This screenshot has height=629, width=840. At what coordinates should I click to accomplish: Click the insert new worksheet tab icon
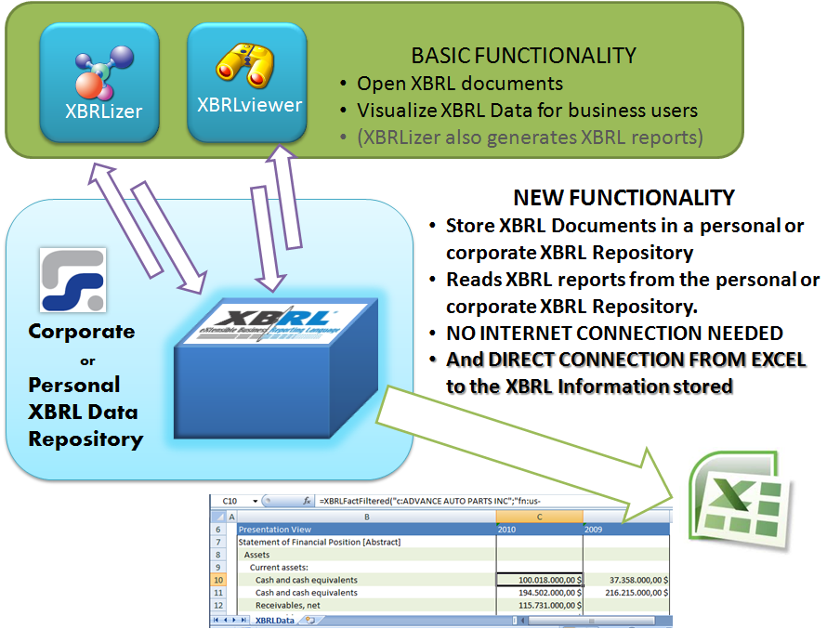pyautogui.click(x=309, y=621)
